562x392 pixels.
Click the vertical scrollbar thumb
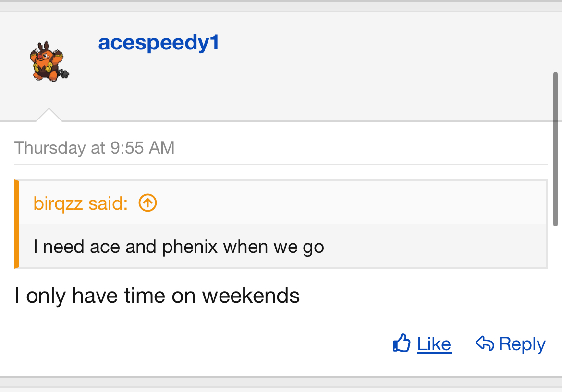(555, 144)
